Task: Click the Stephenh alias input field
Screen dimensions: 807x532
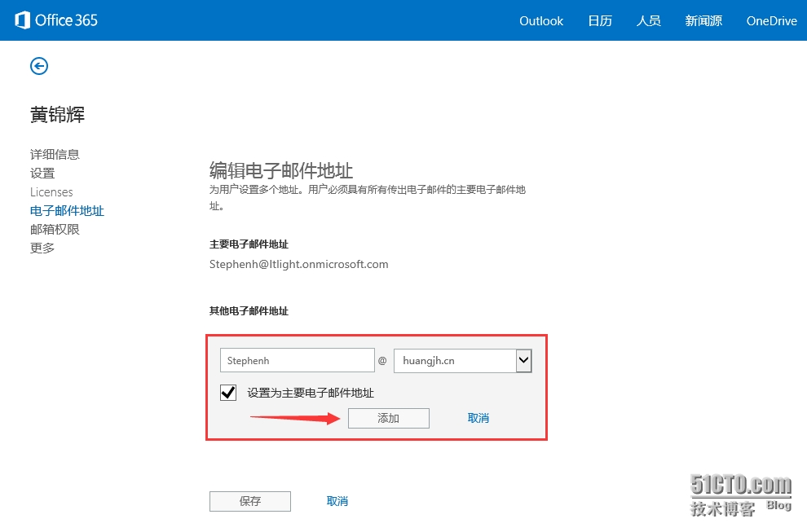Action: coord(297,360)
